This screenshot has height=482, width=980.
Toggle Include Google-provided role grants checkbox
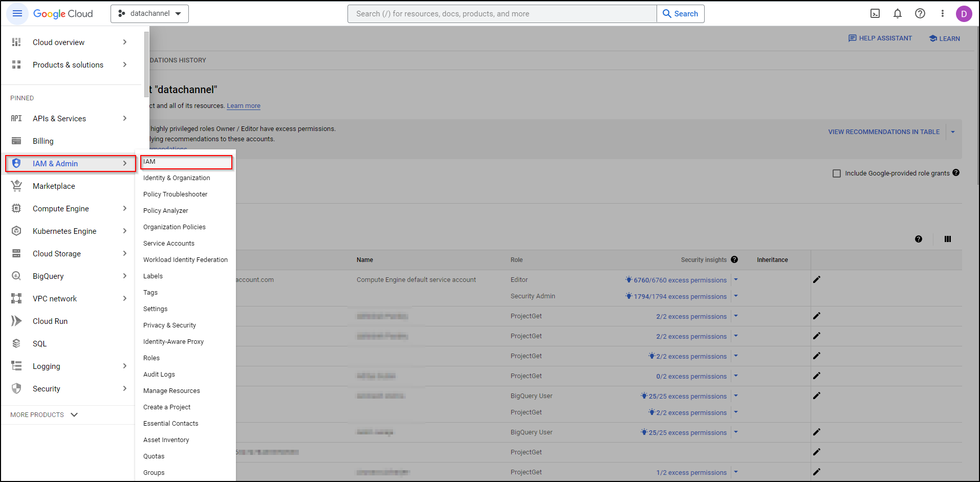[x=837, y=173]
